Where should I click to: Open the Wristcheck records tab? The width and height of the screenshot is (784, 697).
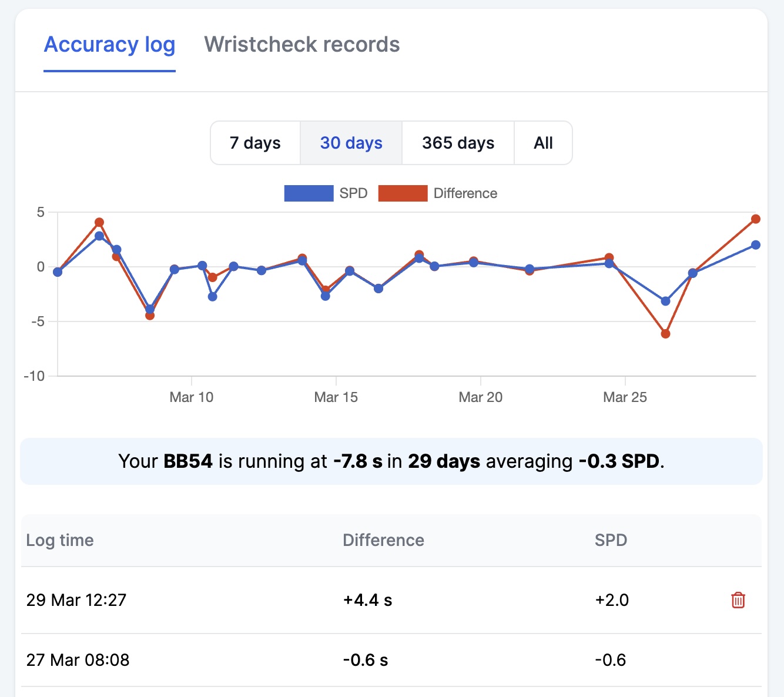[302, 45]
